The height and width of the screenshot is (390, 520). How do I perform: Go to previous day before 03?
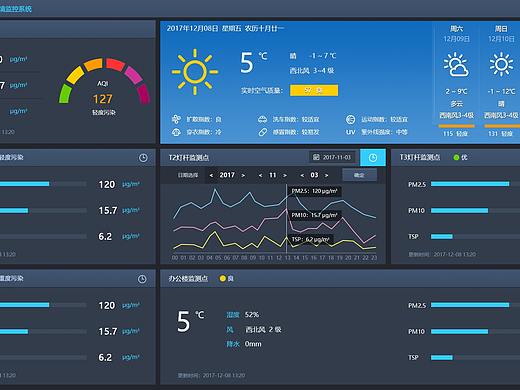pyautogui.click(x=302, y=175)
